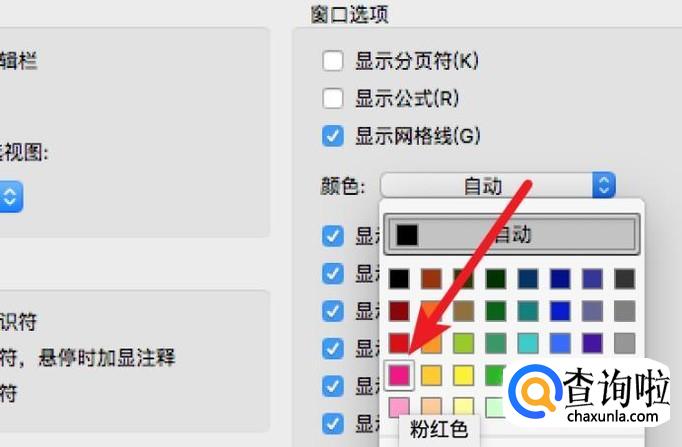Uncheck 显示网格线(G) checkbox
The width and height of the screenshot is (682, 447).
[x=333, y=136]
